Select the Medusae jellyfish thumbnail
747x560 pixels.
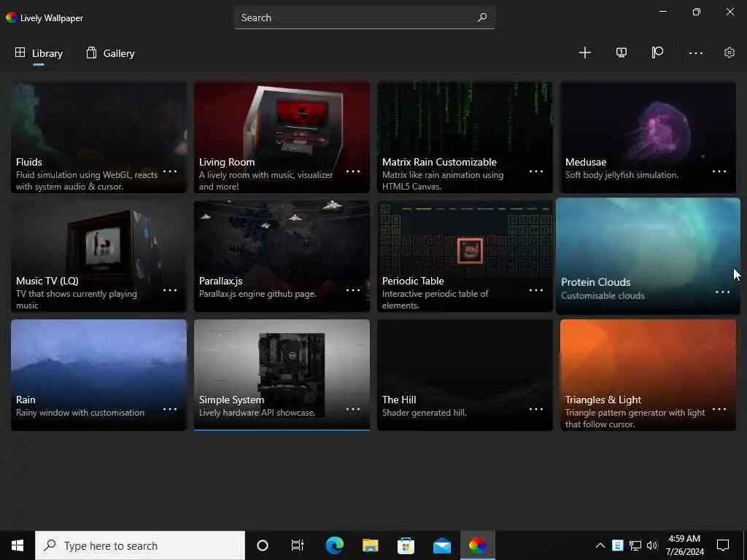pos(648,137)
